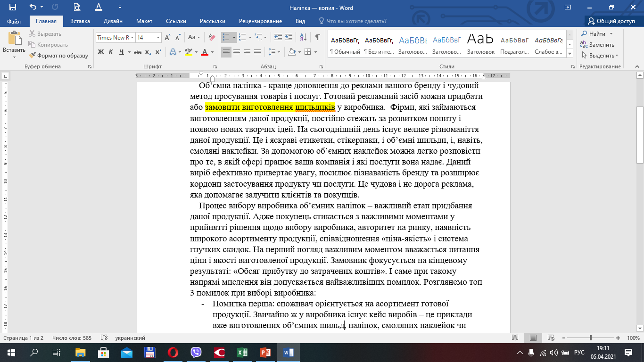Switch to the Дизайн tab
The width and height of the screenshot is (644, 362).
[113, 21]
